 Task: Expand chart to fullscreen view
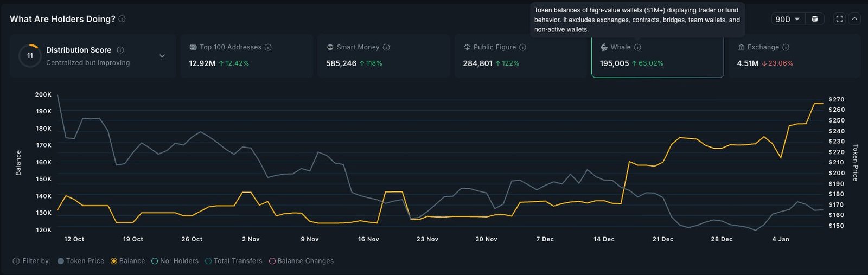[839, 19]
